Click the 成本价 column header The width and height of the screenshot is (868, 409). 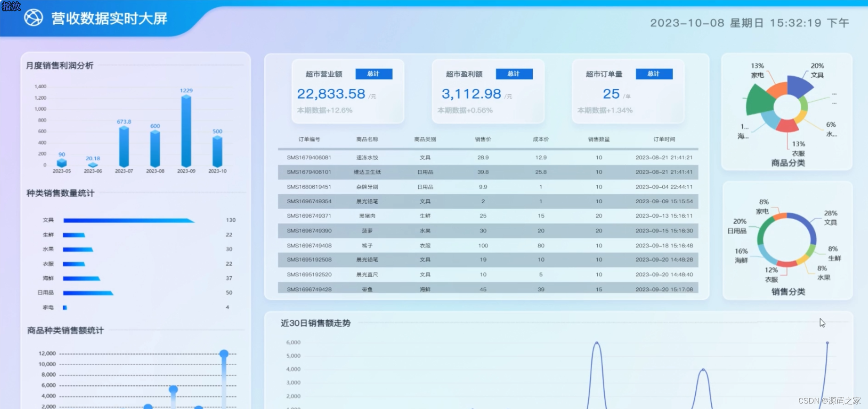tap(541, 139)
